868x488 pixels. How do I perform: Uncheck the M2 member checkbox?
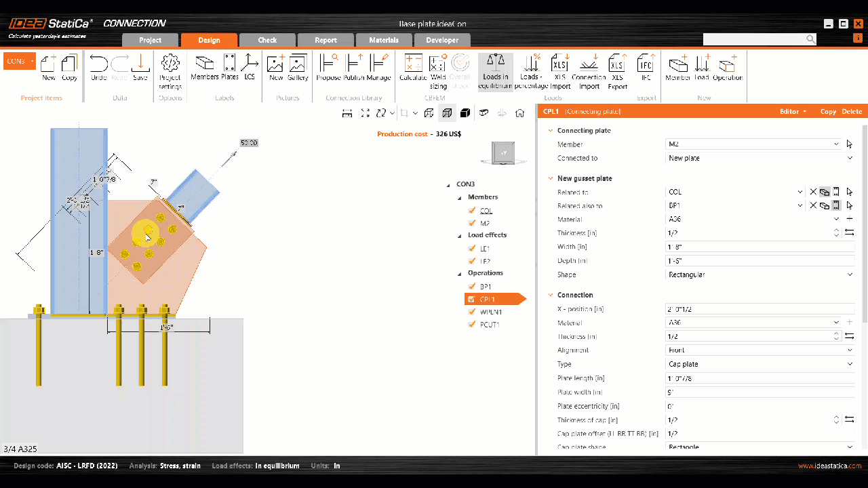(x=472, y=223)
